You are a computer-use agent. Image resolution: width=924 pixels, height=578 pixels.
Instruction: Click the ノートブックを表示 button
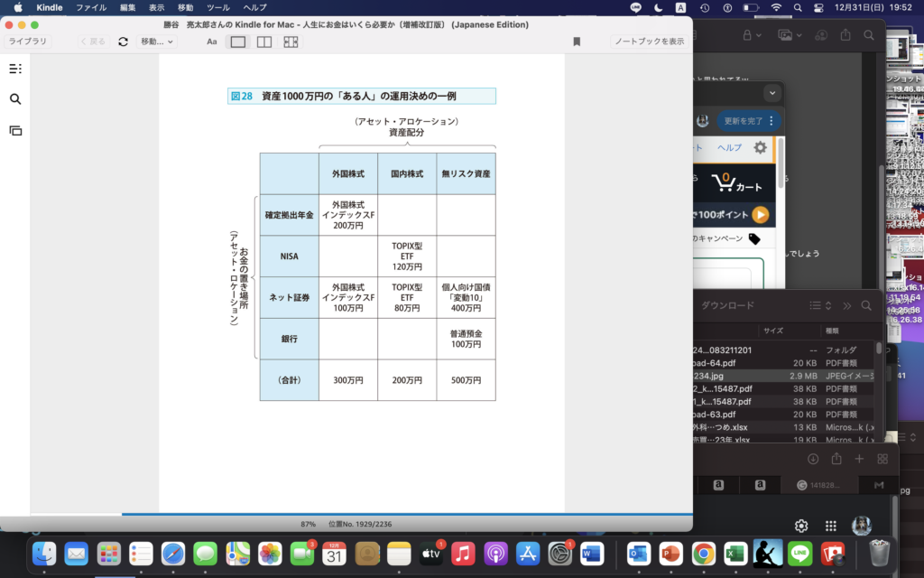click(x=649, y=42)
